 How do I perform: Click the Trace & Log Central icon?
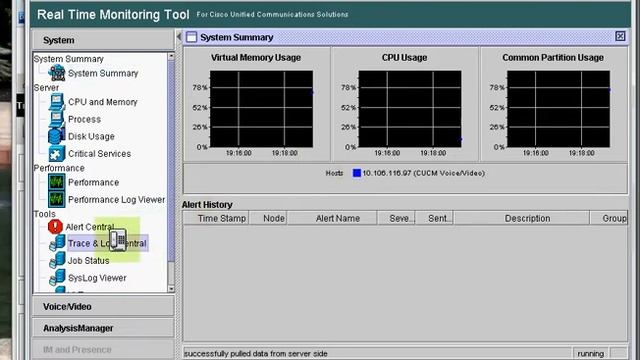(57, 243)
